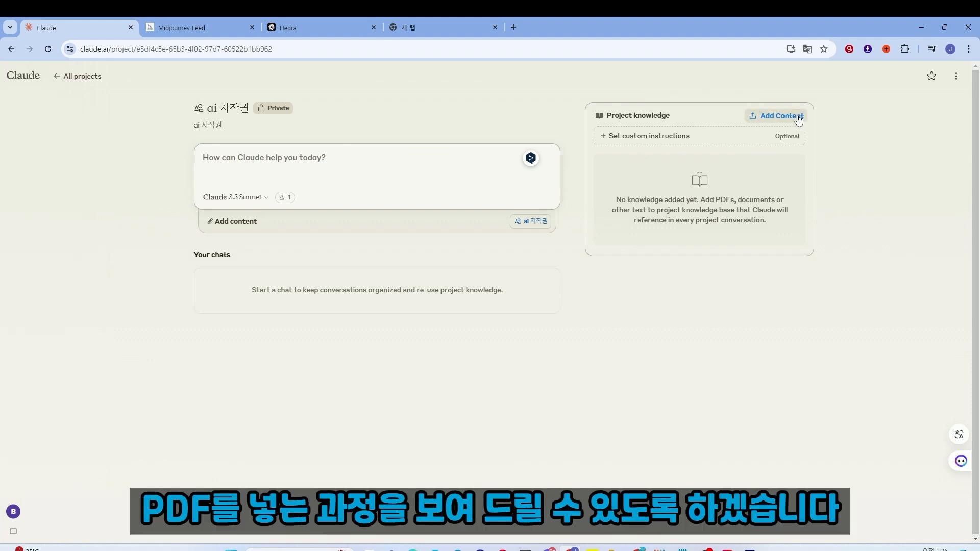Screen dimensions: 980x551
Task: Click the Claude logo text
Action: coord(23,76)
